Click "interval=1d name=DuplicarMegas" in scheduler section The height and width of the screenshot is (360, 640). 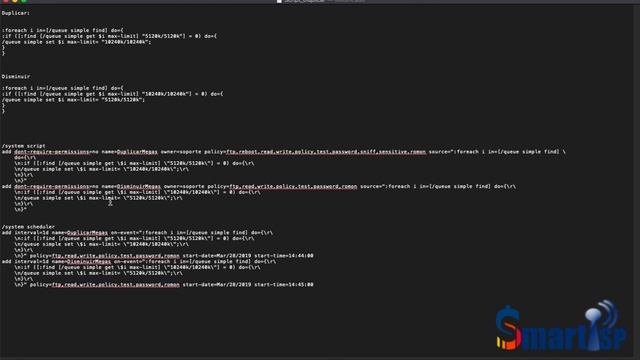pos(61,233)
